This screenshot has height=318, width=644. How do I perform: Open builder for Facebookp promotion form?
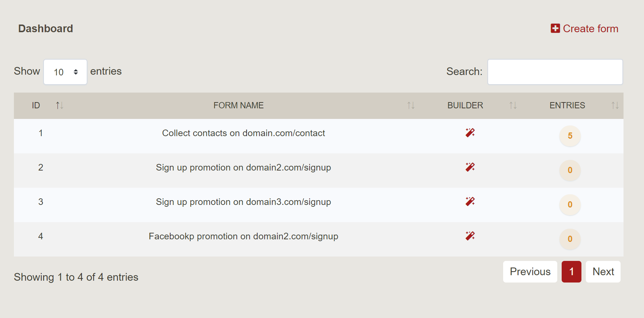point(470,236)
